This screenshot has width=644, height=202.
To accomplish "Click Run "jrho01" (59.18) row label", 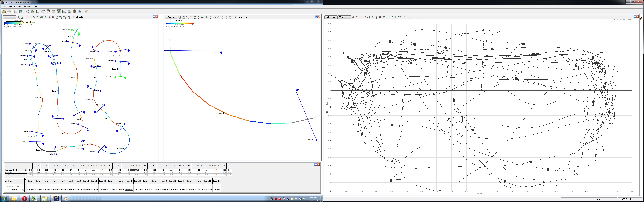I will [12, 186].
